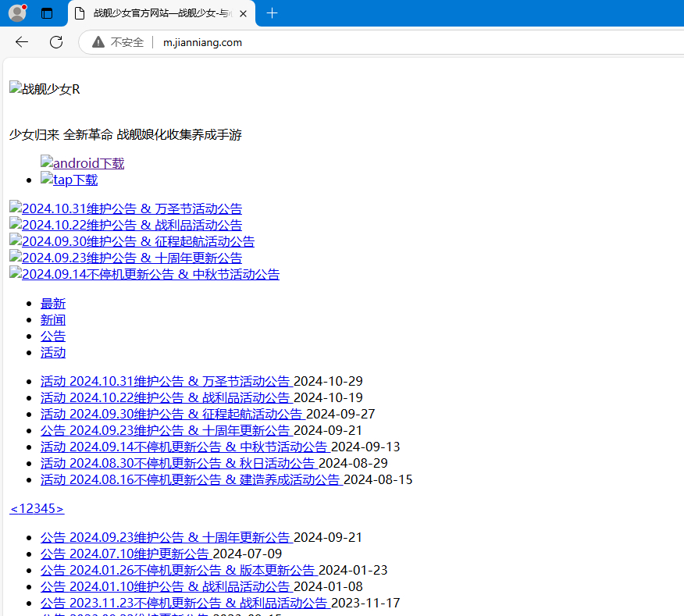This screenshot has width=684, height=616.
Task: Click the date 2024-07-09
Action: pos(248,554)
